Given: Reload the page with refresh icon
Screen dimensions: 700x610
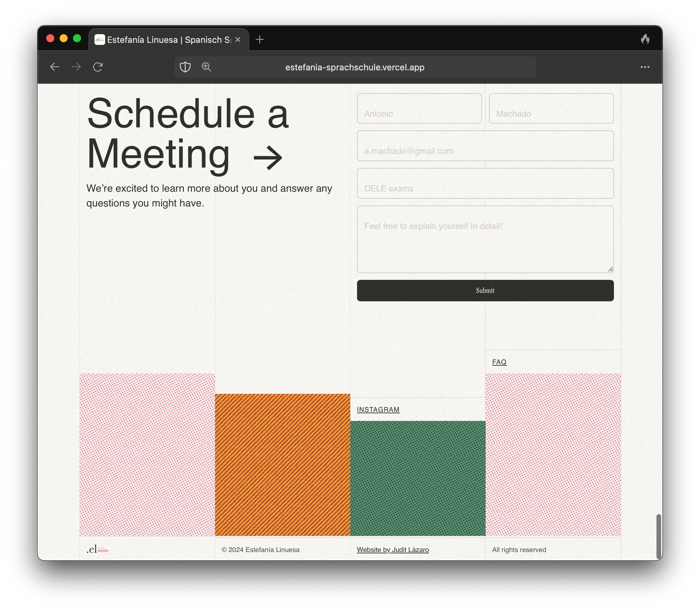Looking at the screenshot, I should tap(98, 67).
